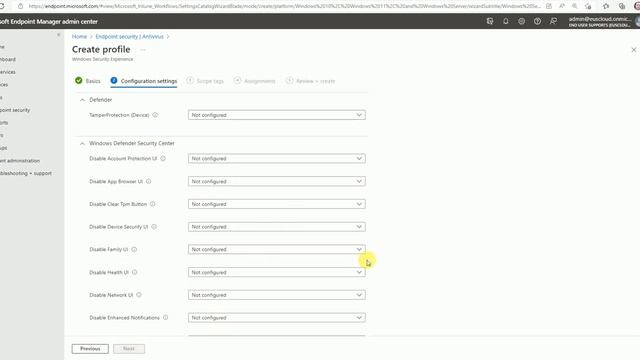The width and height of the screenshot is (640, 360).
Task: Collapse the left navigation menu chevron
Action: (x=59, y=35)
